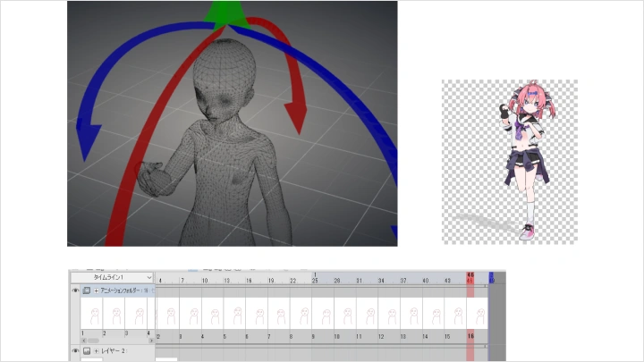Click the blue end-frame marker on ruler

tap(491, 278)
